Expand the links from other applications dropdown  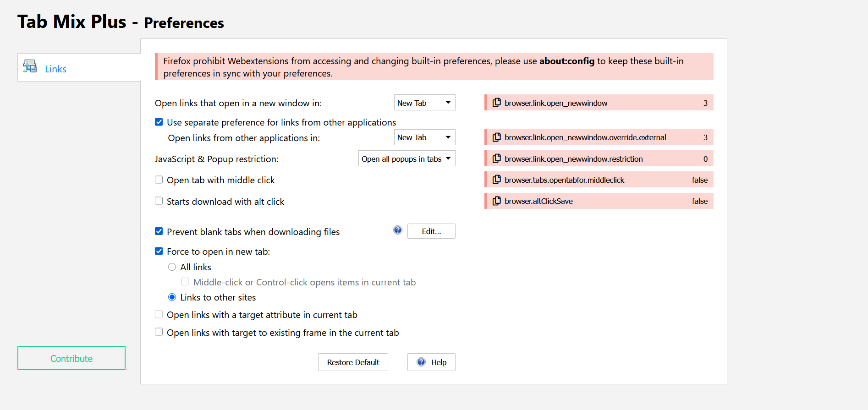[424, 137]
